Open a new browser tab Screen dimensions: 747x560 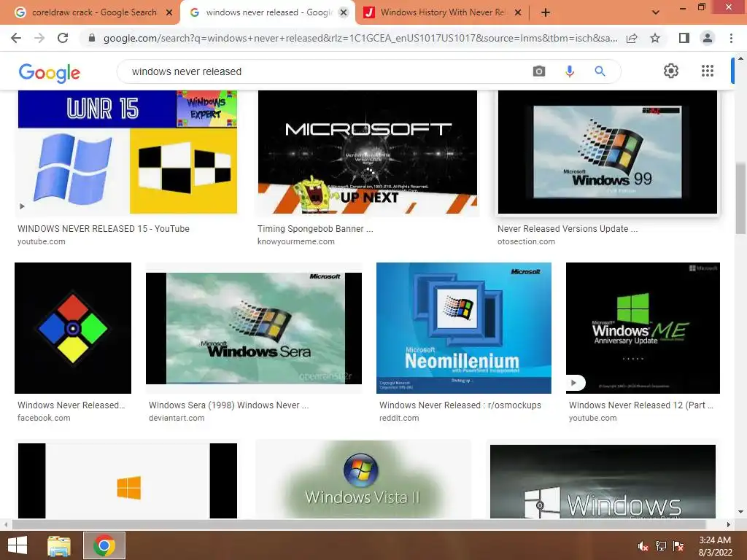pos(546,12)
